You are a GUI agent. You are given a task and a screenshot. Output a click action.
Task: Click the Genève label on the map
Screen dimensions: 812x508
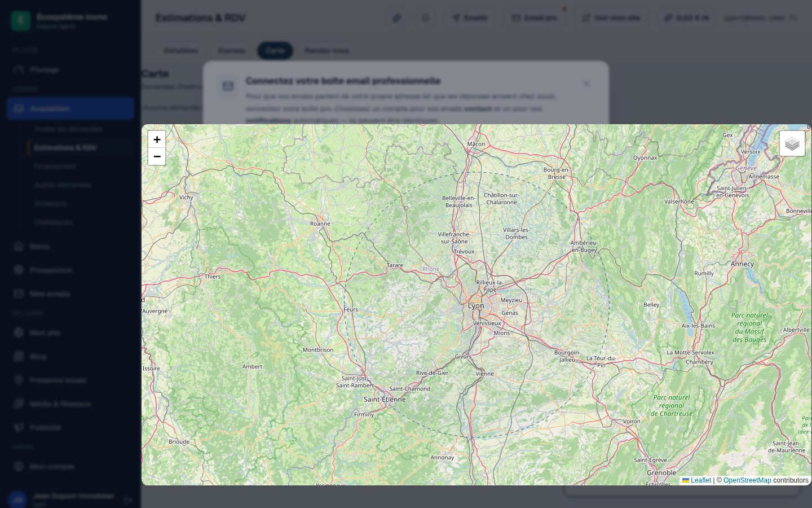746,168
